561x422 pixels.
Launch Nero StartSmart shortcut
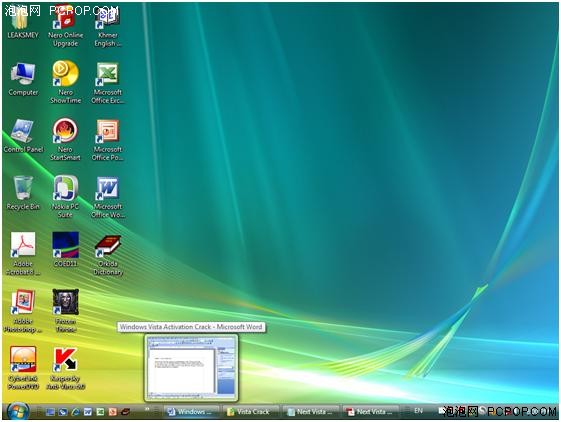click(x=65, y=140)
